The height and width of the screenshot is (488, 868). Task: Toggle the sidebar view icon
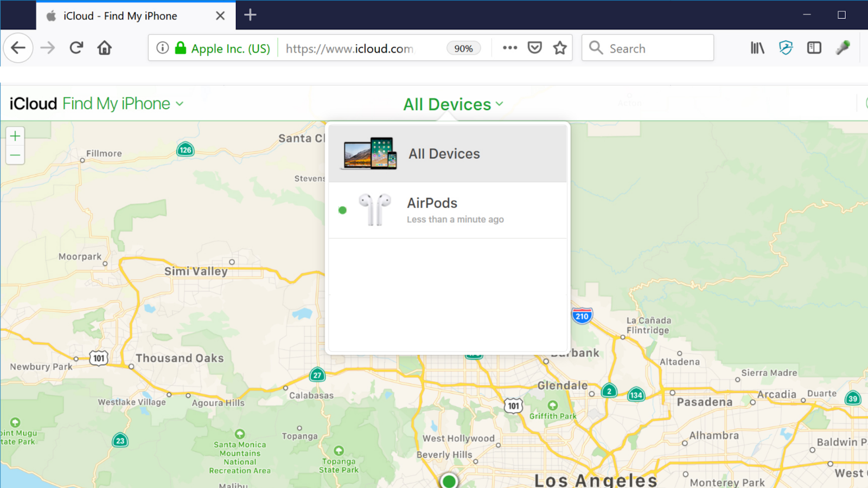coord(814,48)
